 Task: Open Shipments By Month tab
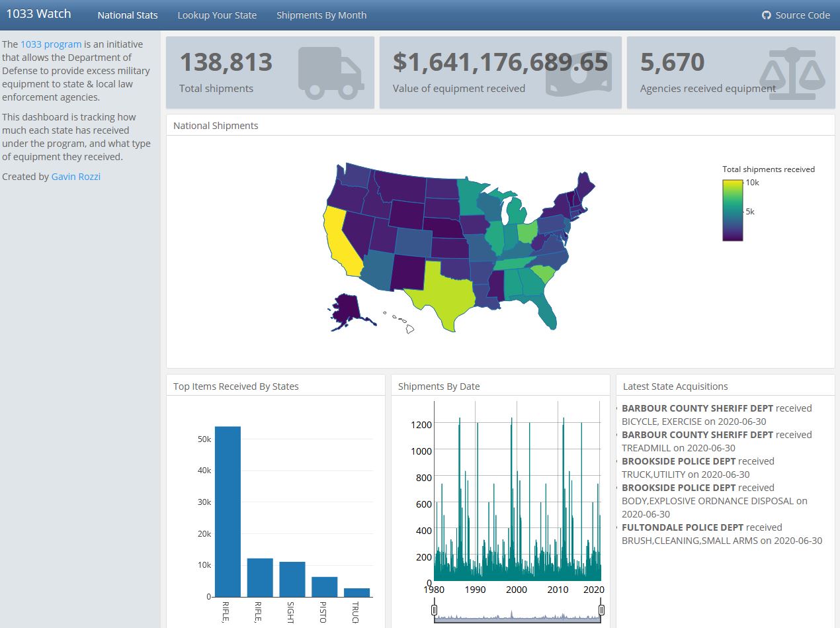[x=321, y=15]
